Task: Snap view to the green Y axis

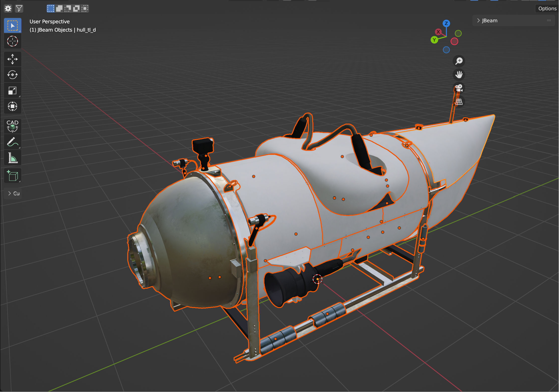Action: point(434,40)
